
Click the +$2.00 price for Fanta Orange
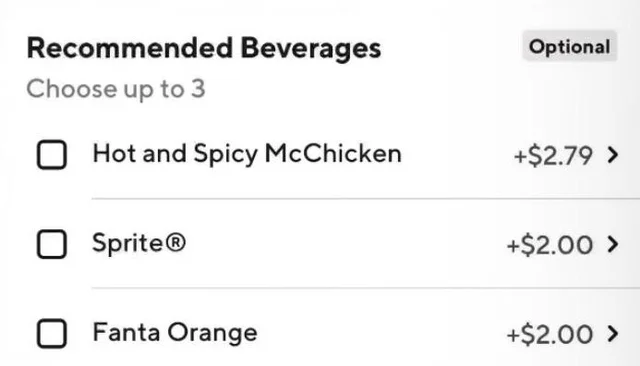click(550, 334)
